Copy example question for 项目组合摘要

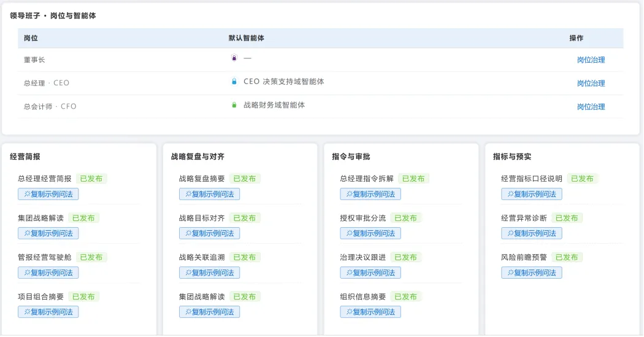48,312
